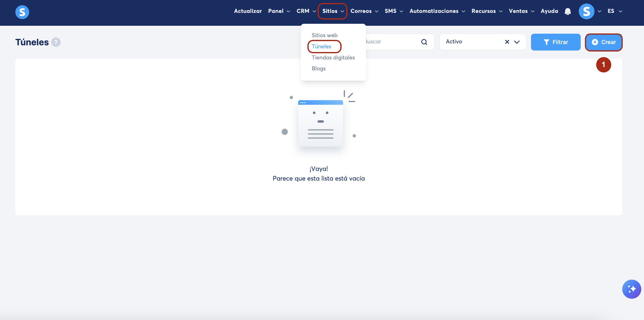
Task: Choose Túneles in the Sitios menu
Action: pyautogui.click(x=321, y=46)
